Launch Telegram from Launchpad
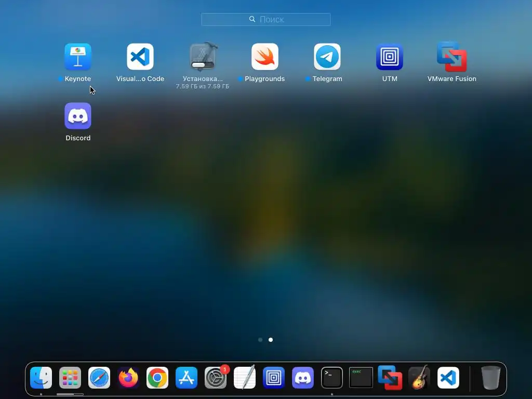This screenshot has height=399, width=532. click(327, 57)
